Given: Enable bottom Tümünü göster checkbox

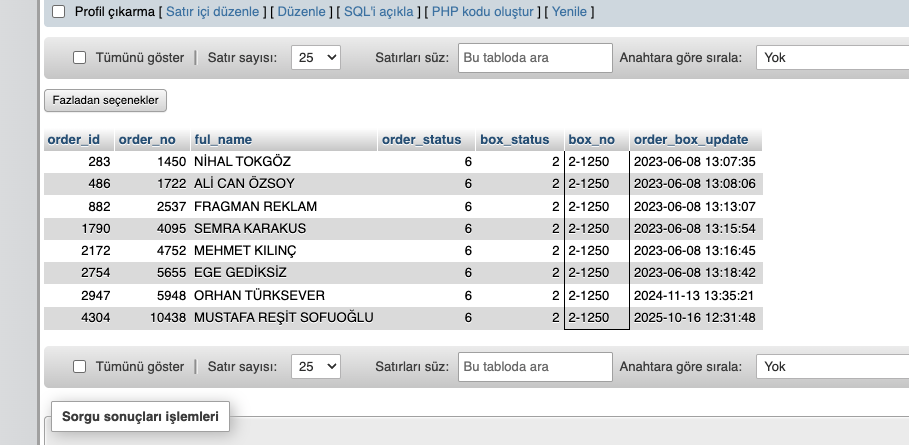Looking at the screenshot, I should pyautogui.click(x=79, y=367).
